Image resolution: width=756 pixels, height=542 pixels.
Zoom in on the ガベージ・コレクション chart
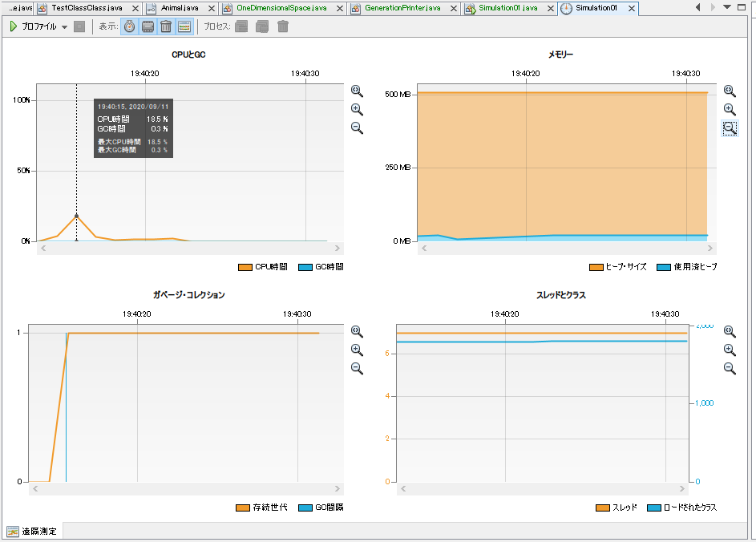click(357, 350)
